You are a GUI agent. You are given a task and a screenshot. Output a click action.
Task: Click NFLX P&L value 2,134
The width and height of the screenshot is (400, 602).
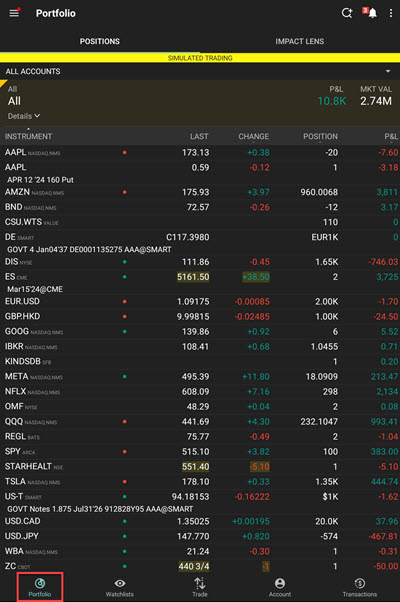tap(387, 392)
